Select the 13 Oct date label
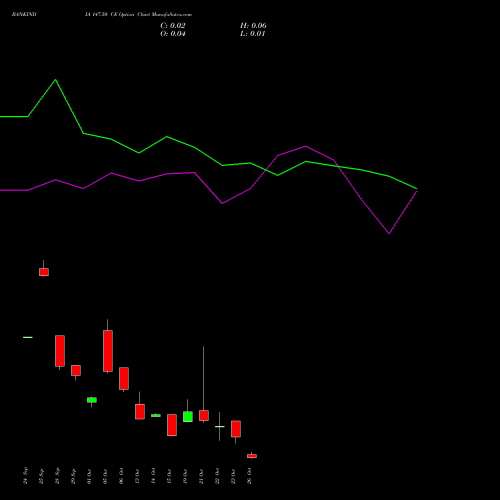 [138, 476]
